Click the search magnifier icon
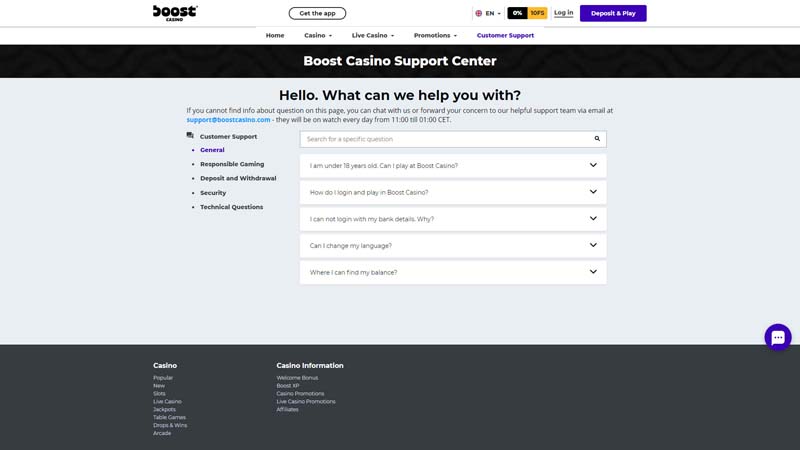The height and width of the screenshot is (450, 800). (x=597, y=139)
